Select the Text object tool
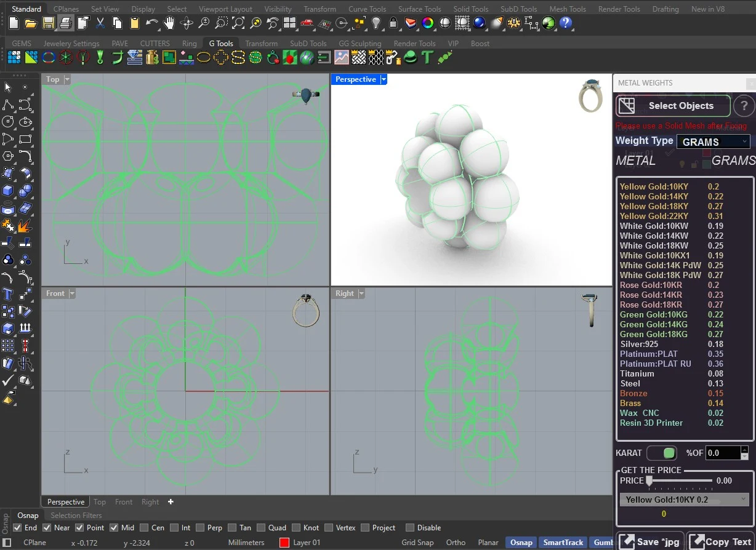 pyautogui.click(x=8, y=293)
